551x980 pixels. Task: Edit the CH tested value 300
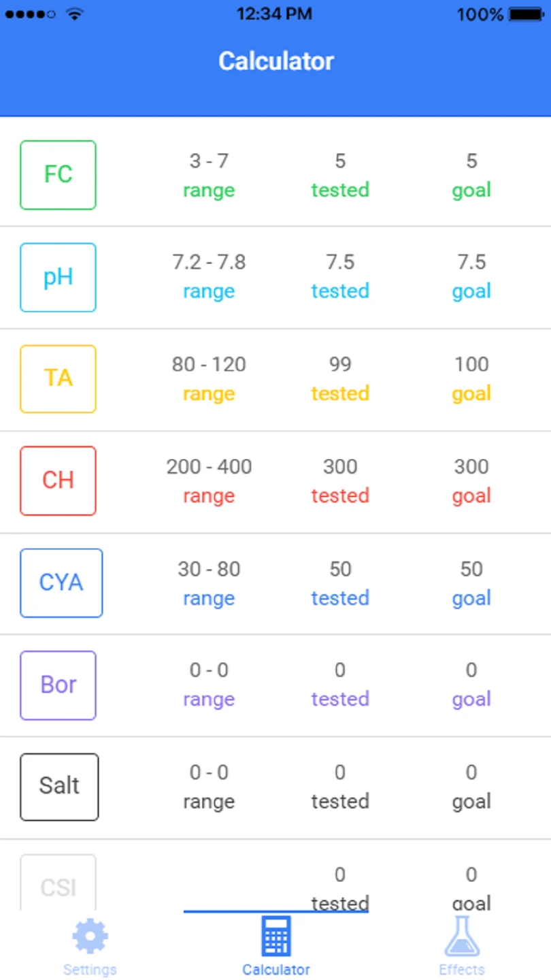click(x=340, y=467)
